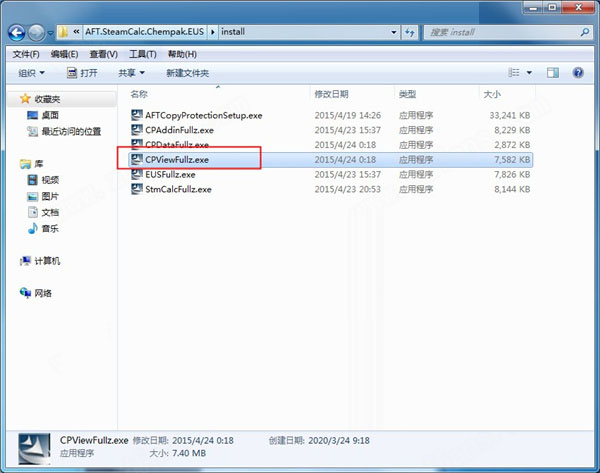Click the search magnifier icon
This screenshot has height=473, width=600.
[585, 32]
